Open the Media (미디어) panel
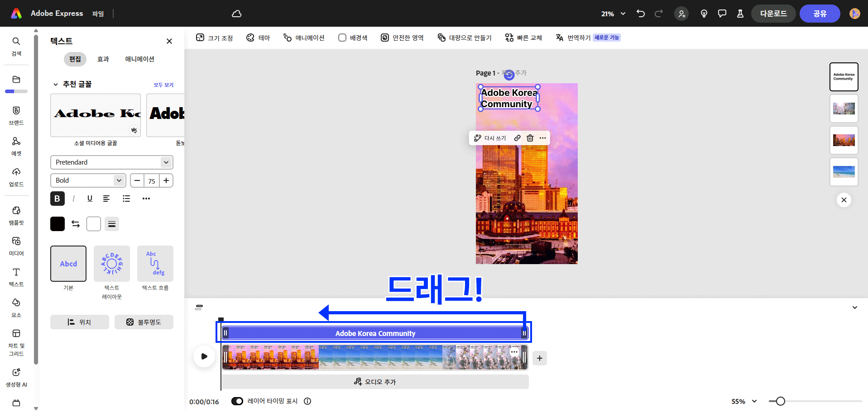Image resolution: width=868 pixels, height=412 pixels. [16, 246]
